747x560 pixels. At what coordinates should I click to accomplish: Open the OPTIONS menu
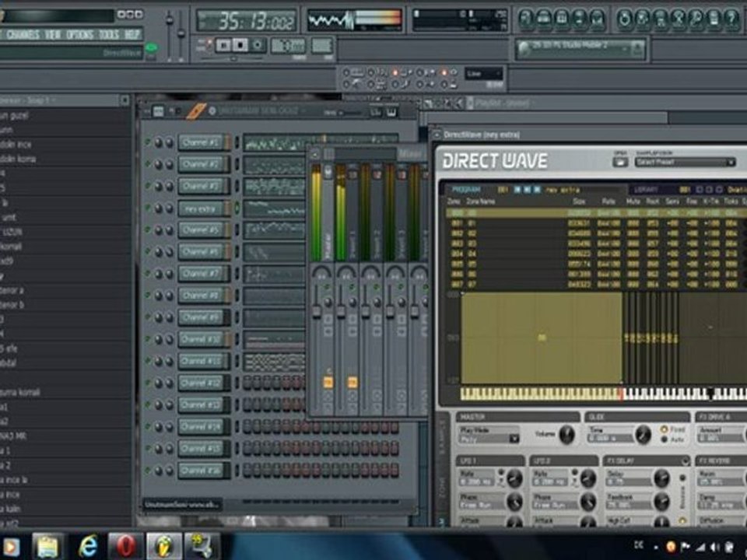click(x=79, y=34)
